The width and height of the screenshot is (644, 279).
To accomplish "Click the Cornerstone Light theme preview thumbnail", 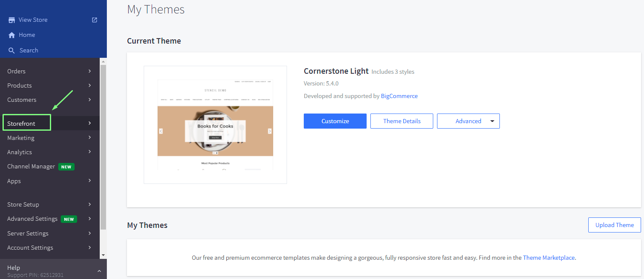I will click(x=215, y=124).
